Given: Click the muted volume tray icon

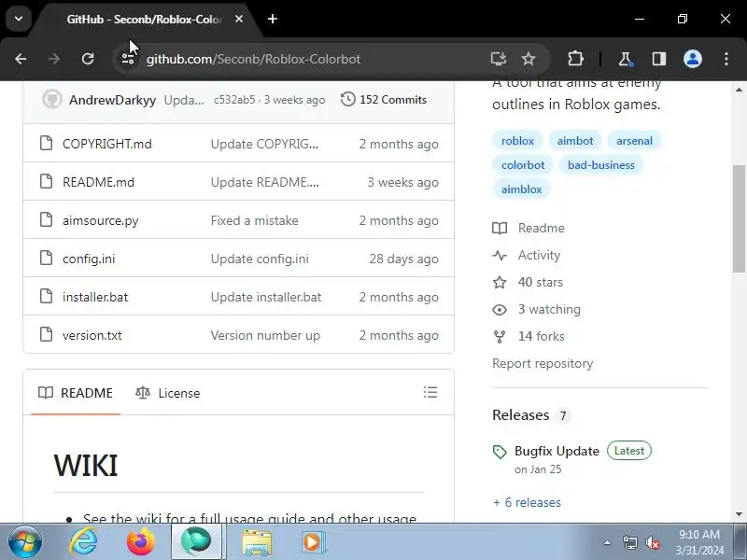Looking at the screenshot, I should (652, 542).
